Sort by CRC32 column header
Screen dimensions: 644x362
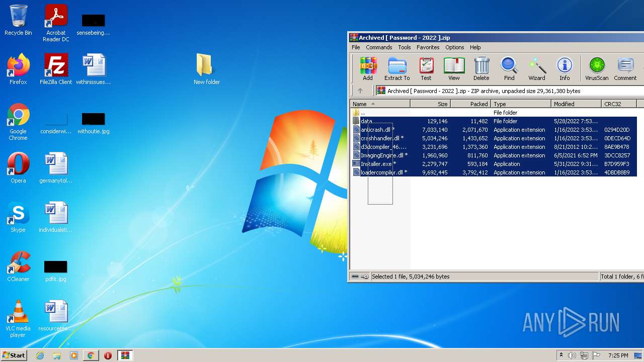619,104
